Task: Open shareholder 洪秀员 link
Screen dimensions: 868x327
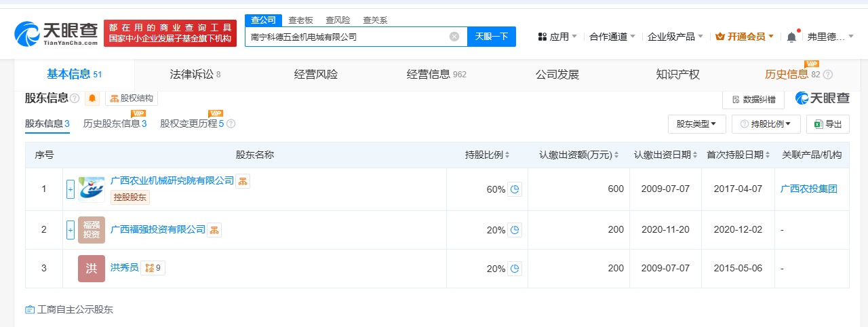Action: click(125, 268)
